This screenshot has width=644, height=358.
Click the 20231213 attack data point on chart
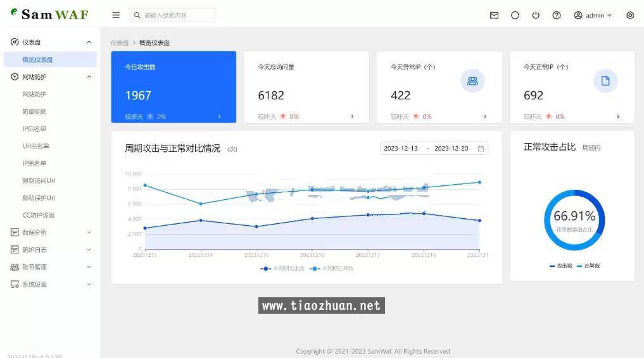145,228
